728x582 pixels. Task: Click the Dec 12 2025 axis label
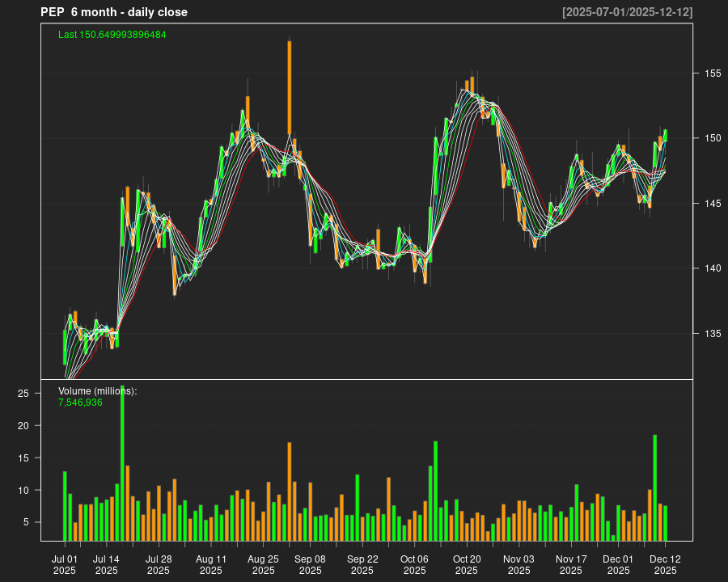click(665, 564)
